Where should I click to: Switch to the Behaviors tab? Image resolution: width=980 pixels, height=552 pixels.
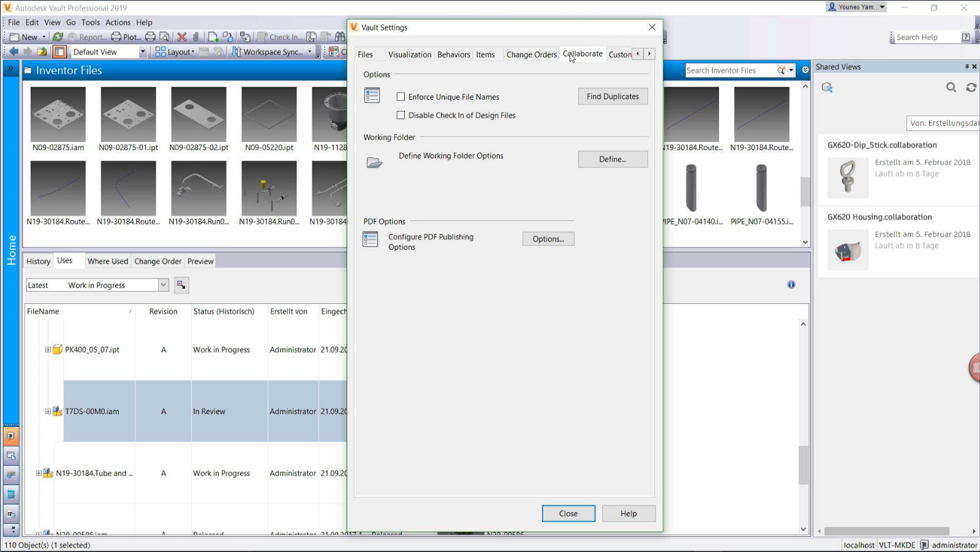point(454,55)
